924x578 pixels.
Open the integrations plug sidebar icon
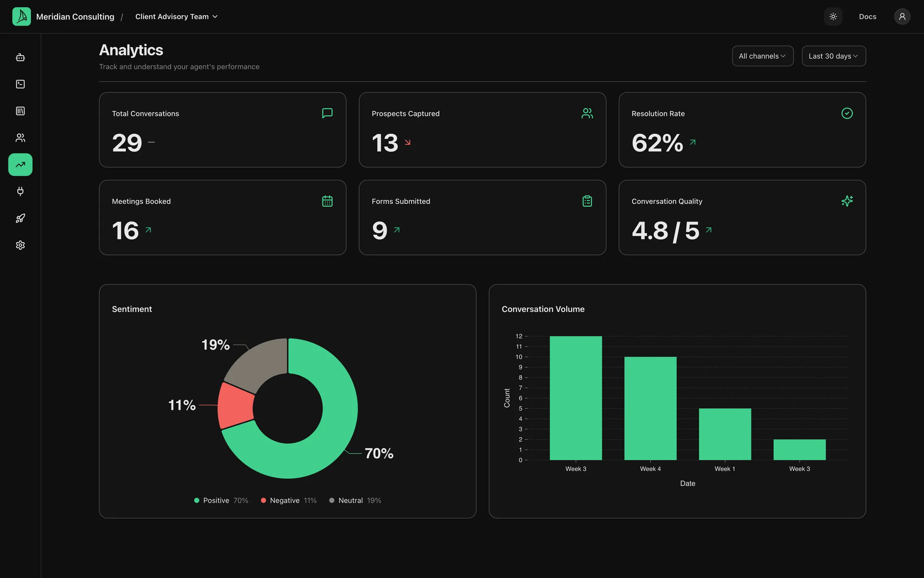20,191
